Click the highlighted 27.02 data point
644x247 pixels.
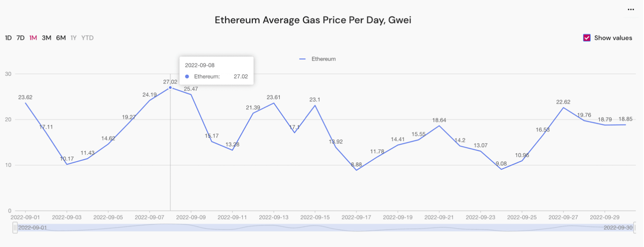(x=170, y=87)
